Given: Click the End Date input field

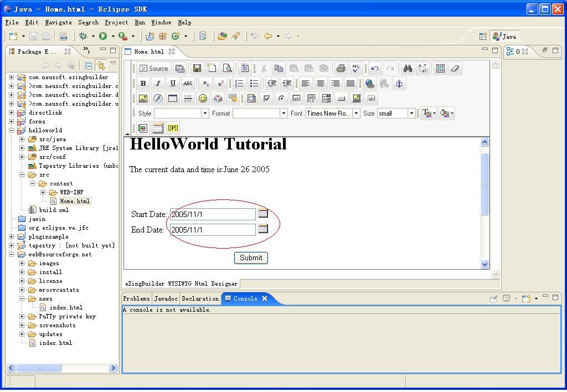Looking at the screenshot, I should pos(213,230).
